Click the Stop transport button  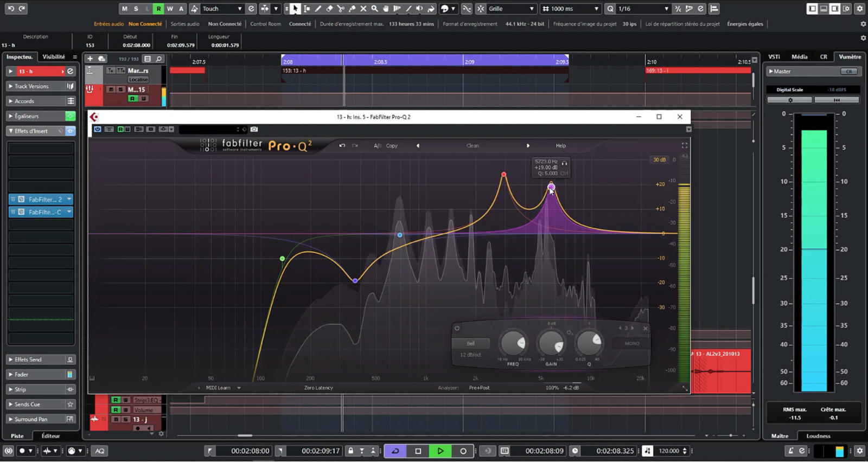tap(418, 451)
